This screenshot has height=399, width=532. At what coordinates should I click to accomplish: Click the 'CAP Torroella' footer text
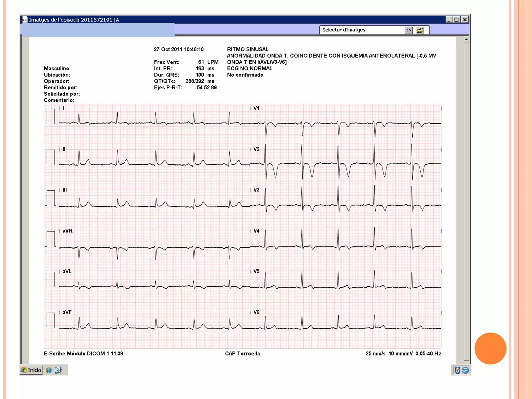pos(242,354)
